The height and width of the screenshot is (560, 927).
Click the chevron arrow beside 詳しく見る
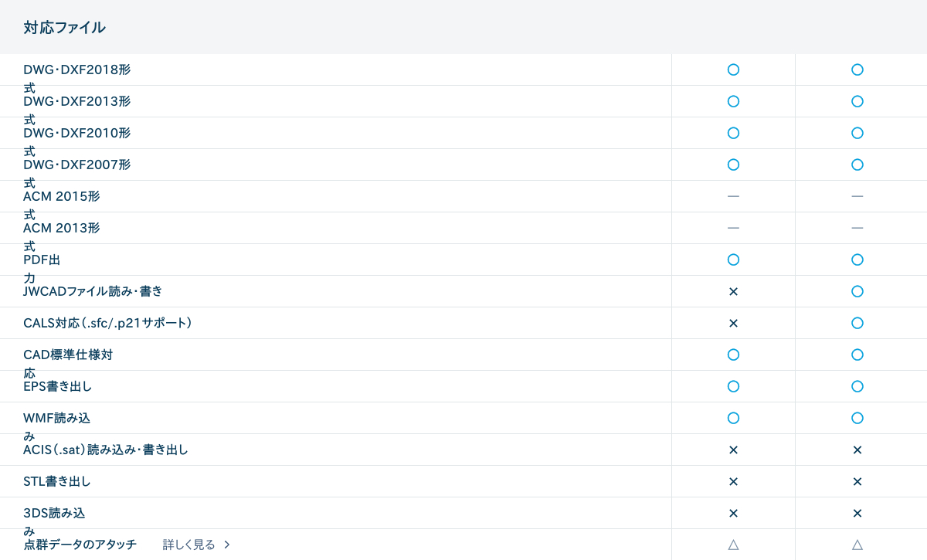227,545
